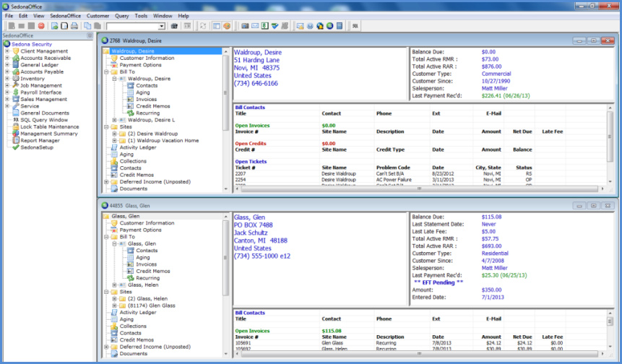Viewport: 622px width, 364px height.
Task: Open Report Manager in sidebar
Action: tap(40, 140)
